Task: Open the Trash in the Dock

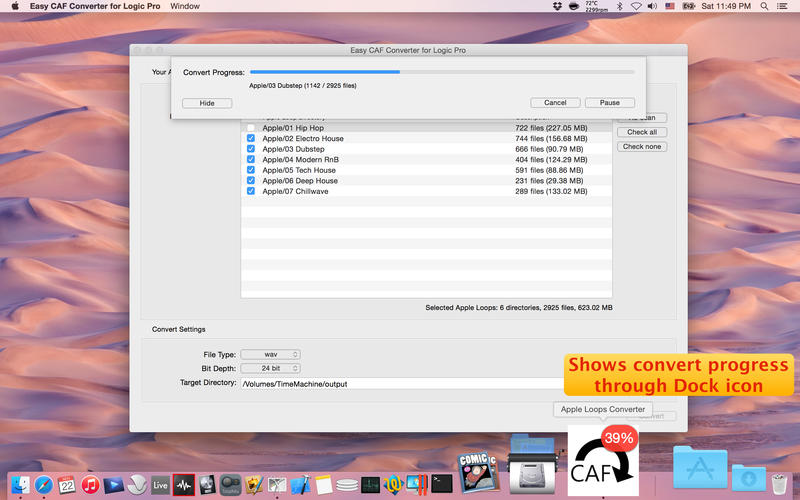Action: pyautogui.click(x=779, y=482)
